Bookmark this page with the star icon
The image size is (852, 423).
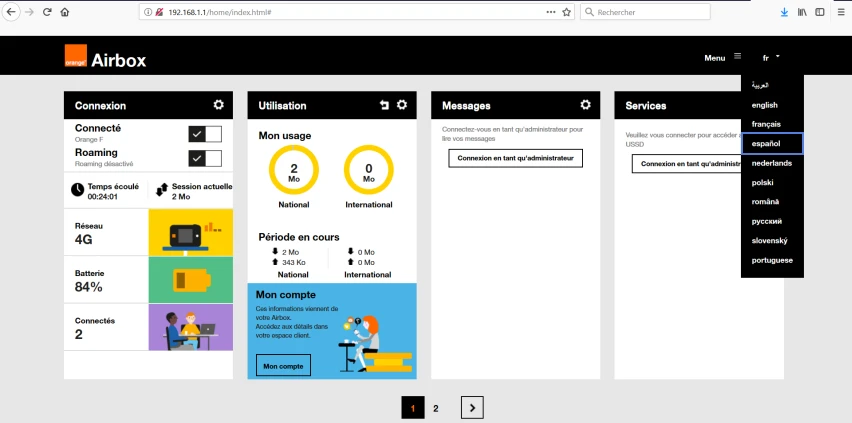click(x=566, y=12)
